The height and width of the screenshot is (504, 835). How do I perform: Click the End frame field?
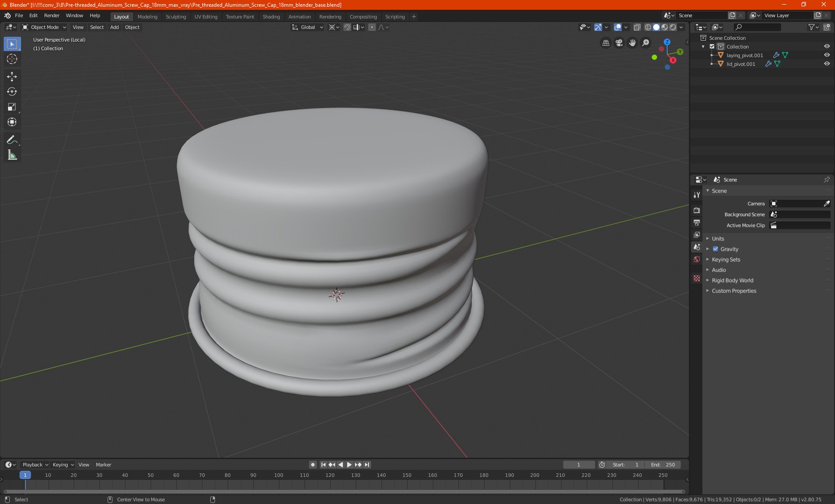click(x=663, y=465)
